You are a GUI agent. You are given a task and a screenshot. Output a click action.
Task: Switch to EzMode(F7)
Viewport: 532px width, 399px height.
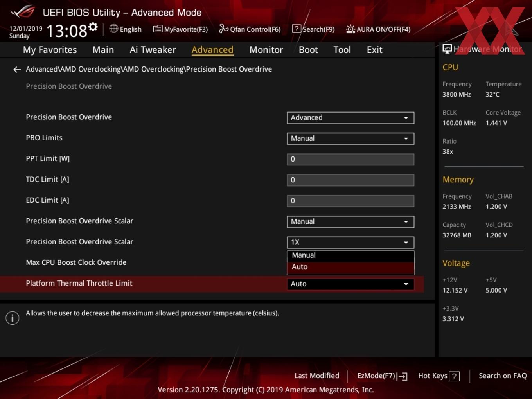tap(382, 376)
